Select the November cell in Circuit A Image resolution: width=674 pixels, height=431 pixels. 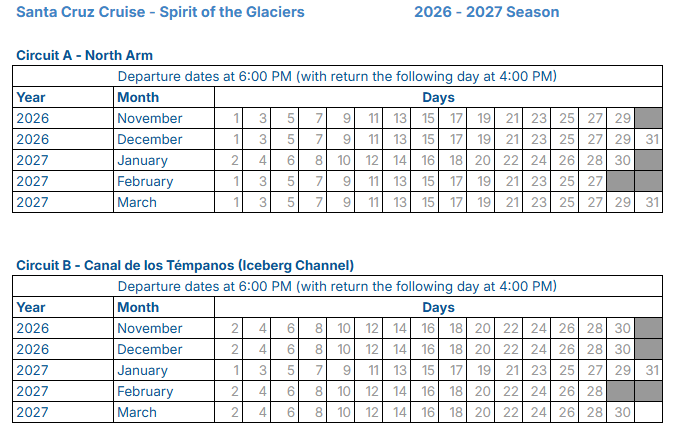click(x=149, y=118)
